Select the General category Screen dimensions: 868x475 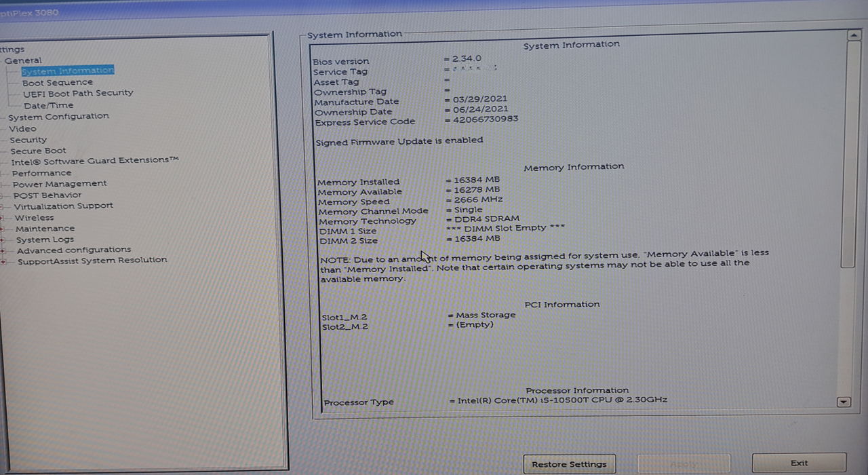click(x=23, y=60)
